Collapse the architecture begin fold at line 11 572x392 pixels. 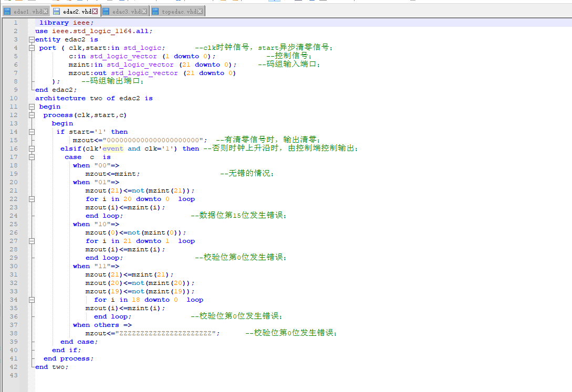pos(32,107)
